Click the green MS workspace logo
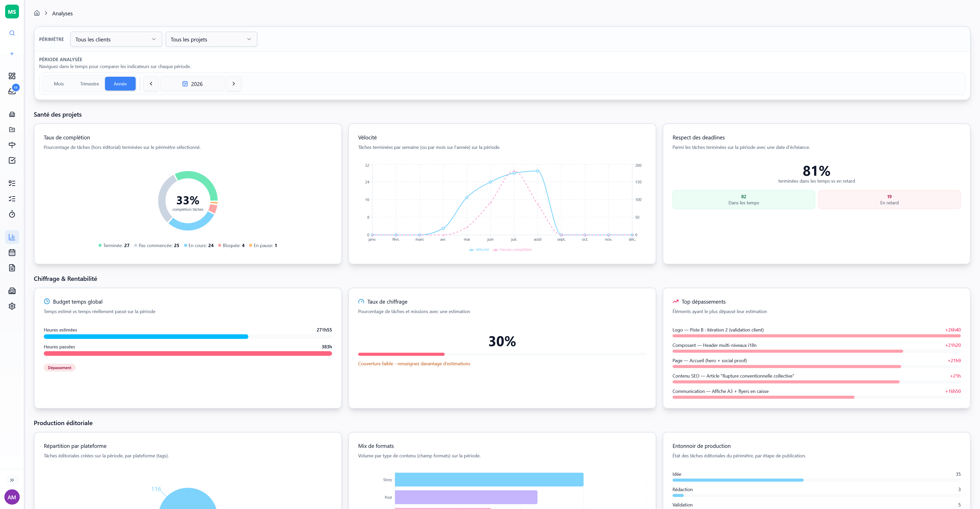Screen dimensions: 980x509 click(12, 12)
